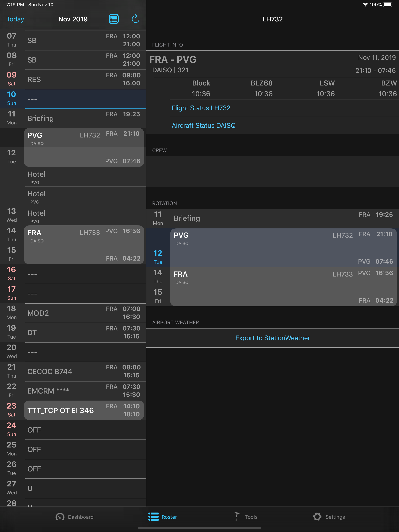This screenshot has width=399, height=532.
Task: Open the TTT_TCP OT EI 346 event
Action: point(84,410)
